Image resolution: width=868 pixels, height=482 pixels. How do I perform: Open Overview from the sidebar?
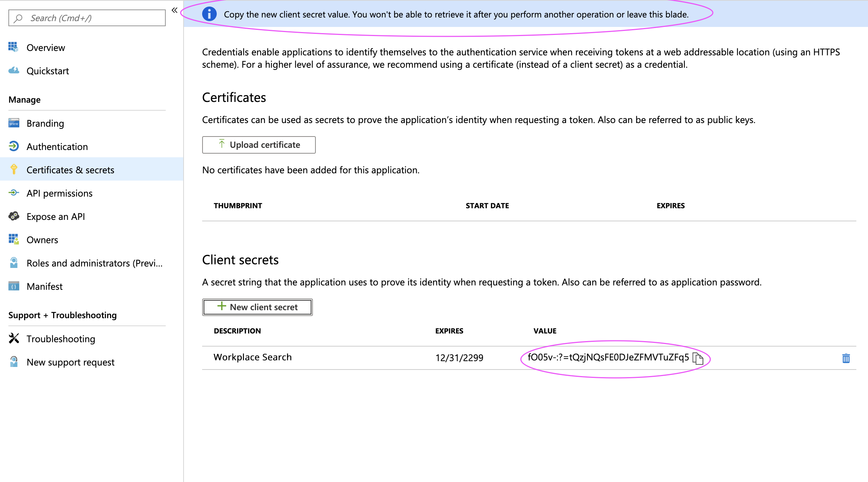tap(46, 48)
